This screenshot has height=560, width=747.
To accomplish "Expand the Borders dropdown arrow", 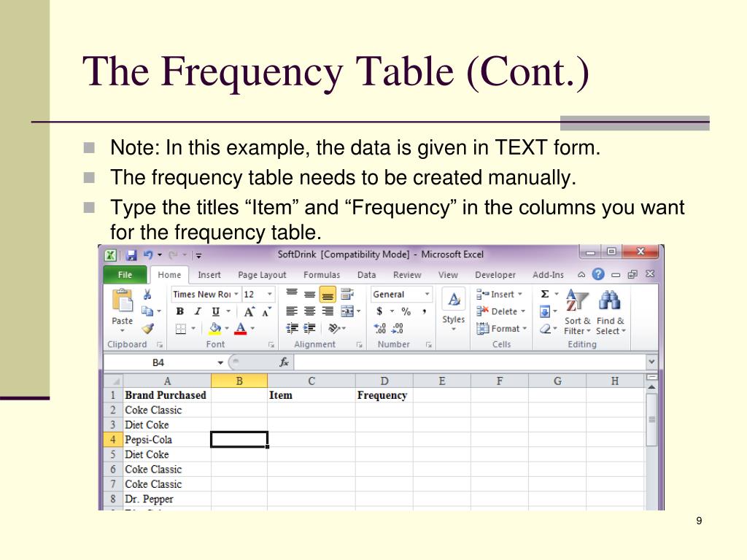I will coord(193,329).
